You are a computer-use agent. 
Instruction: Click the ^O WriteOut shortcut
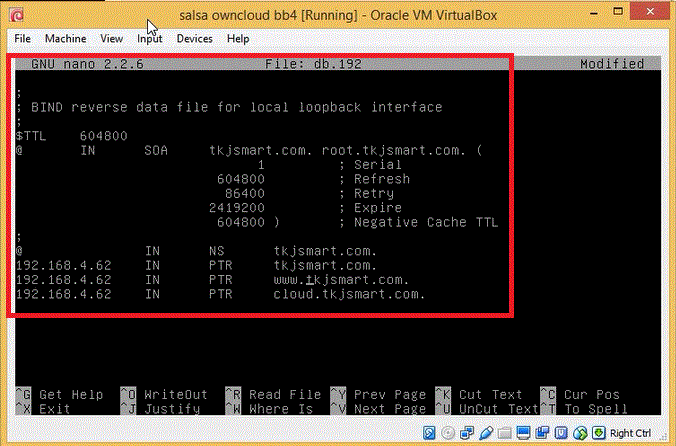click(164, 394)
